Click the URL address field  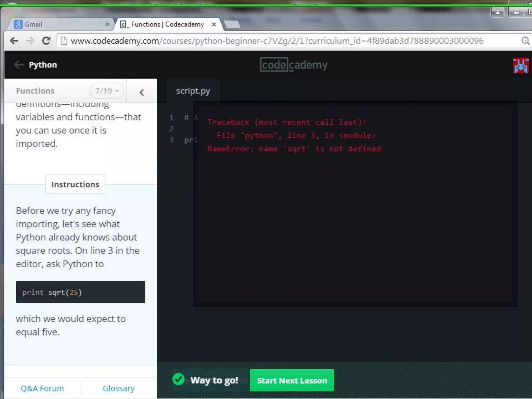point(294,41)
